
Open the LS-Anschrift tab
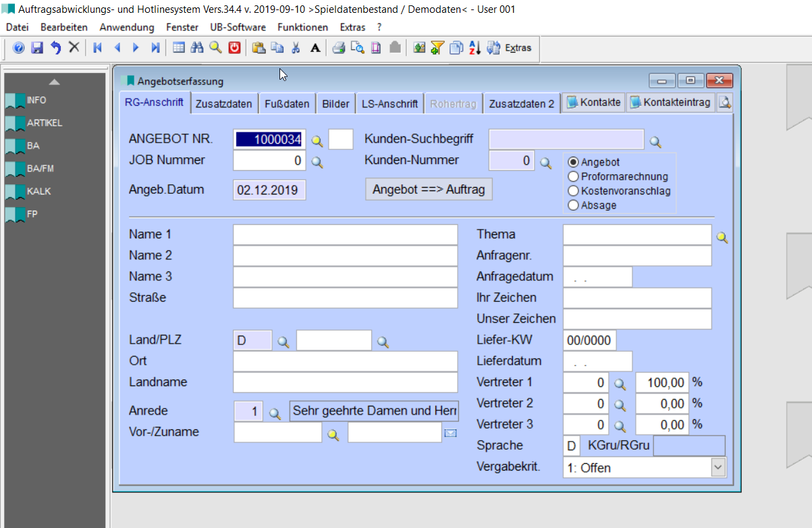coord(389,104)
